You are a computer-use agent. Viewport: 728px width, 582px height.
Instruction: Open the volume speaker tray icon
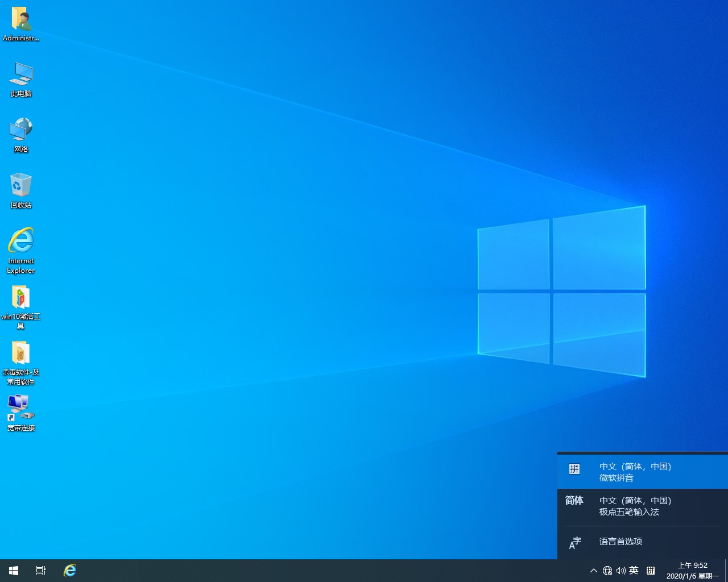(x=621, y=571)
